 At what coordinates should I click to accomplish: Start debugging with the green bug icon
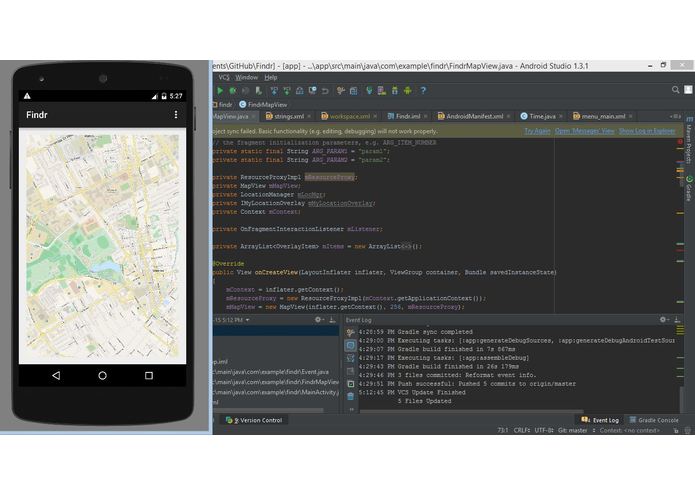(233, 90)
